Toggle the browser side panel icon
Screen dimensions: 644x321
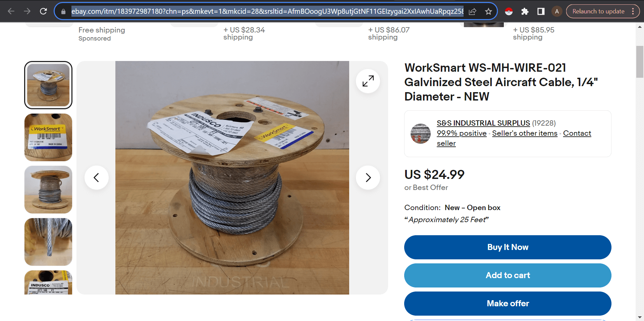(541, 11)
